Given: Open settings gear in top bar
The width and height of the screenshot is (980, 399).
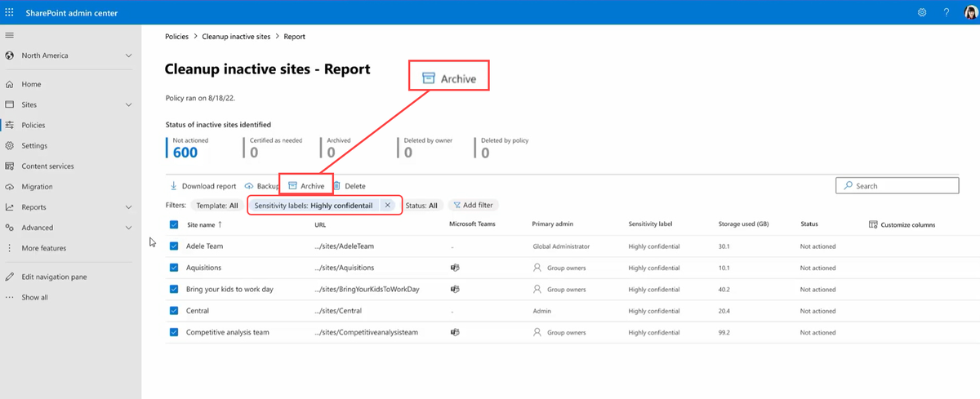Looking at the screenshot, I should (x=922, y=12).
